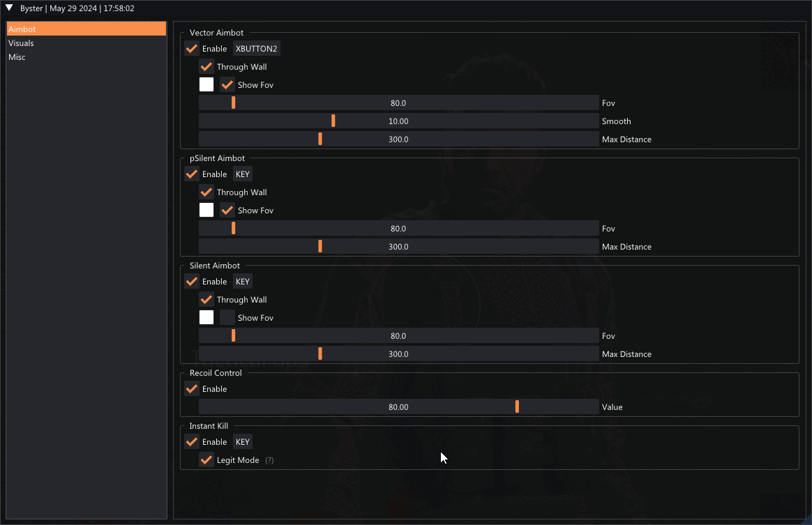Toggle Through Wall under Vector Aimbot
This screenshot has width=812, height=525.
click(206, 67)
